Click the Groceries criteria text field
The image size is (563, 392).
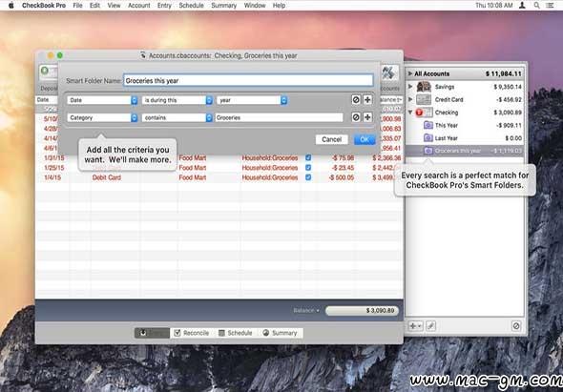point(279,117)
